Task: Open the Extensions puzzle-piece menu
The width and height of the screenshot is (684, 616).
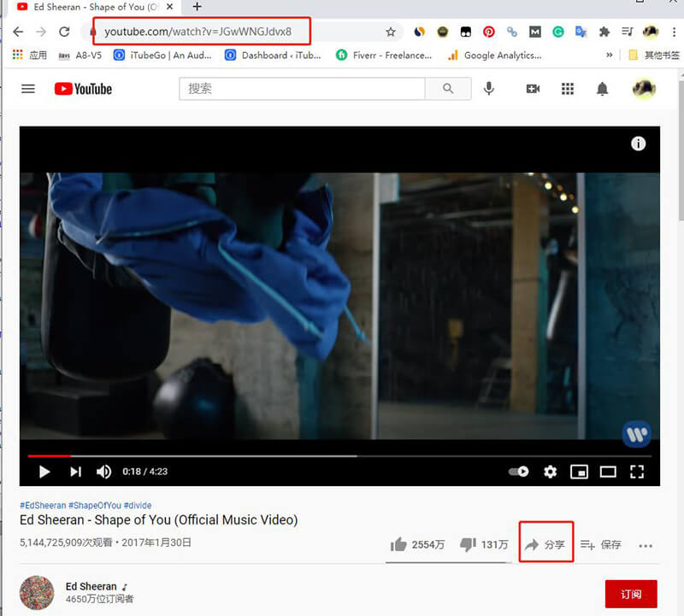Action: pos(604,32)
